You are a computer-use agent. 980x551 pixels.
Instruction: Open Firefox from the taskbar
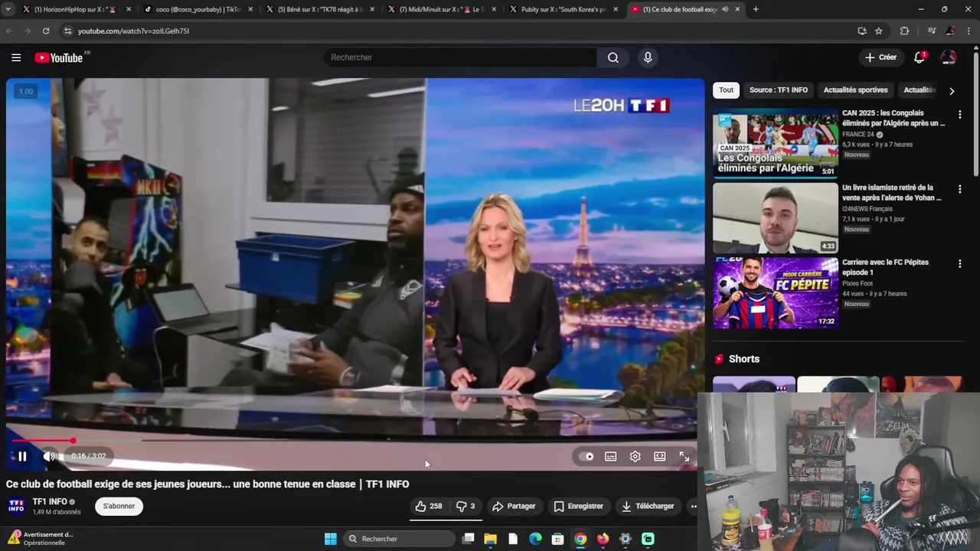click(x=603, y=539)
